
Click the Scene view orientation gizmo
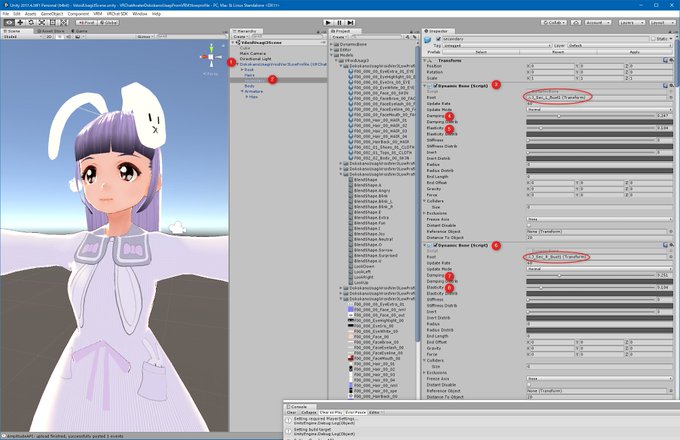(x=211, y=56)
